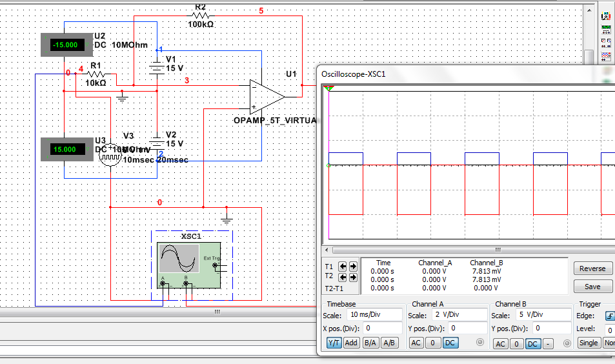Pick the Function Generator instrument icon

[606, 30]
